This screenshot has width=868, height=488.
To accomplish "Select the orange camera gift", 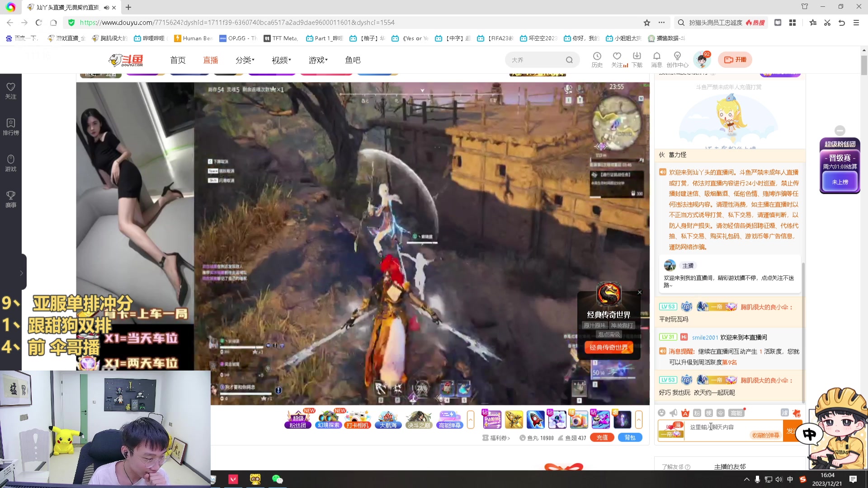I will click(579, 419).
